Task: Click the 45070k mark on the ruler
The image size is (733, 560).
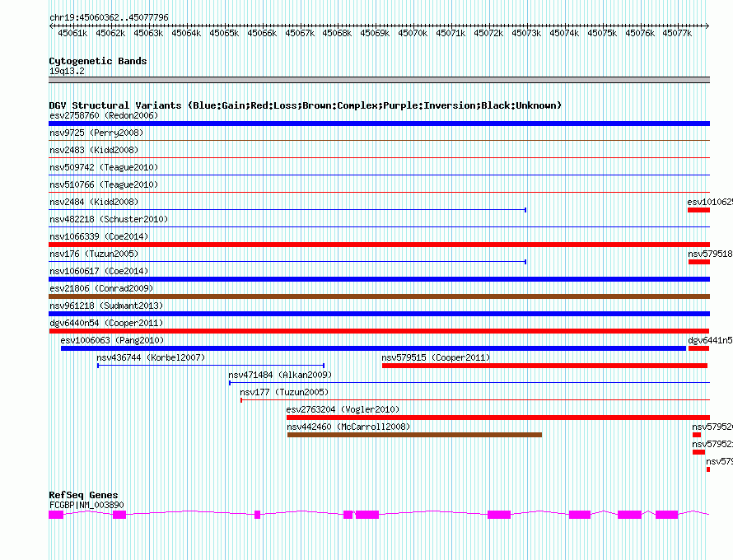Action: pyautogui.click(x=413, y=34)
